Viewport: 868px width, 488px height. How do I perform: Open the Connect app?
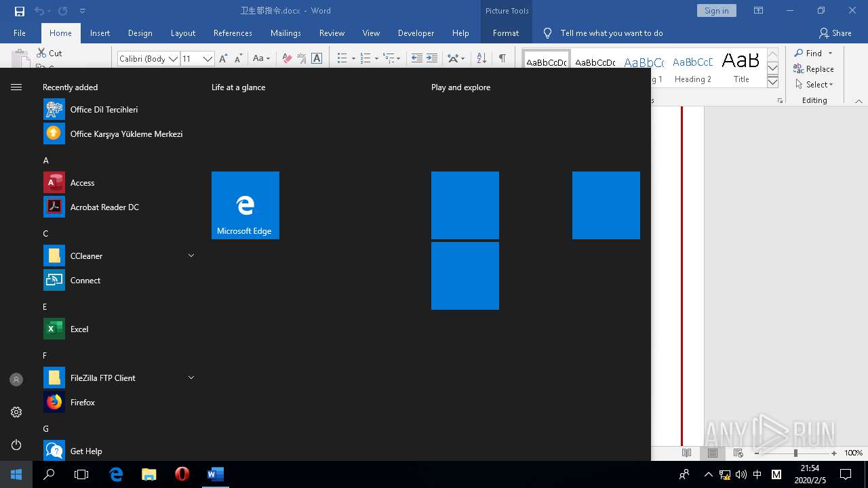click(119, 281)
